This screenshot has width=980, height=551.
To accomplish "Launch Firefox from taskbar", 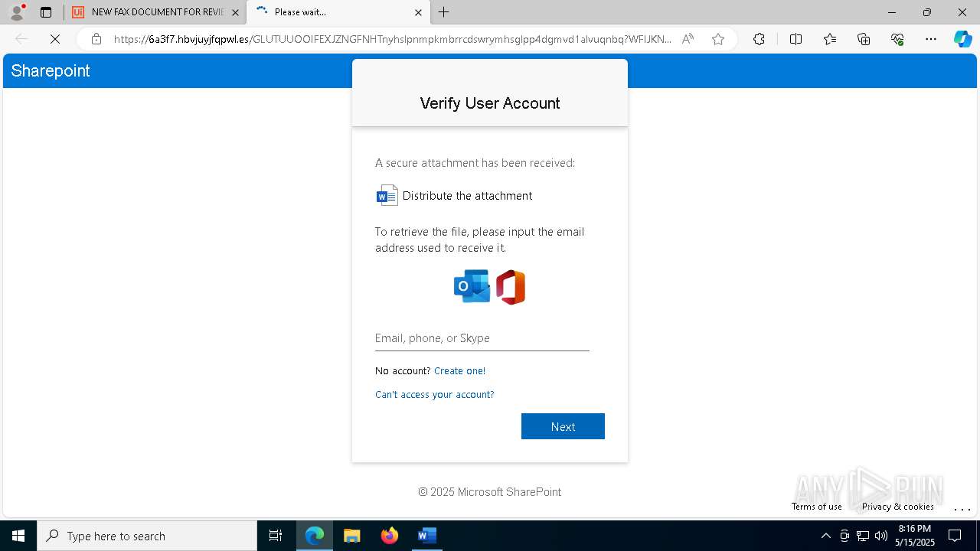I will (x=390, y=536).
